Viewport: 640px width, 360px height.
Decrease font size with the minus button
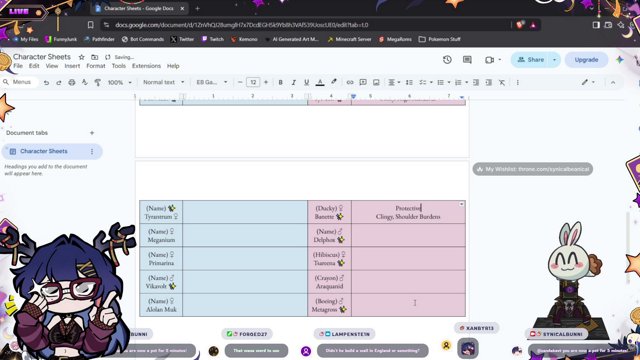[x=240, y=82]
